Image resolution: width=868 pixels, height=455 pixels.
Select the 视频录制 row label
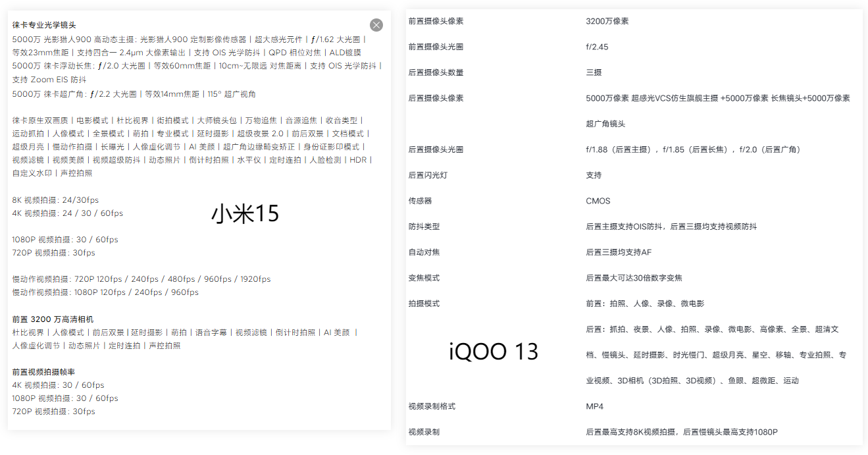(424, 432)
